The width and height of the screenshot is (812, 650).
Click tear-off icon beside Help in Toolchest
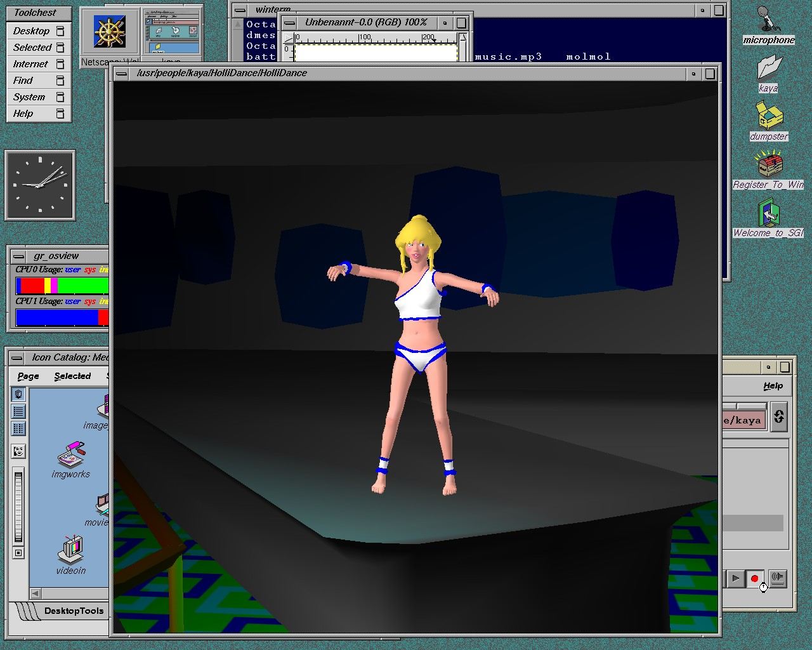pos(60,113)
